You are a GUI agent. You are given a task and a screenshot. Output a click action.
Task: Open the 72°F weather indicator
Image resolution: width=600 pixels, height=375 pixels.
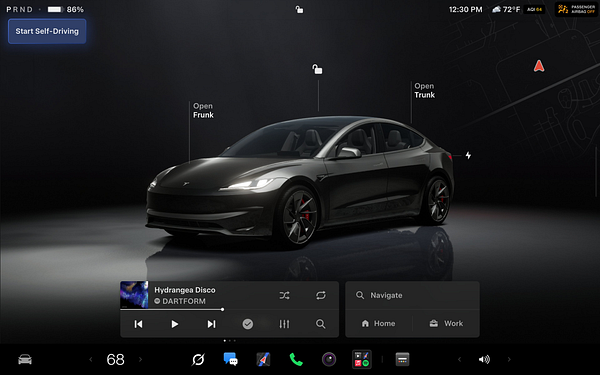point(506,9)
